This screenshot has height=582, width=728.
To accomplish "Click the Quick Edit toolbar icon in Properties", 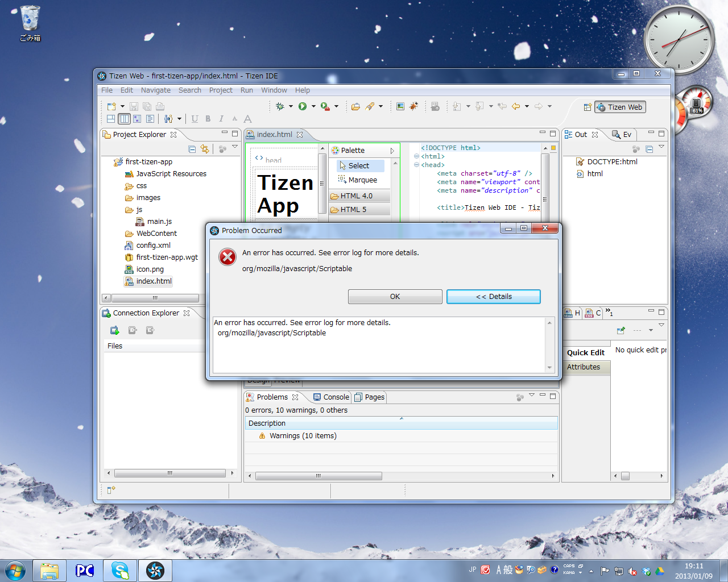I will 621,330.
